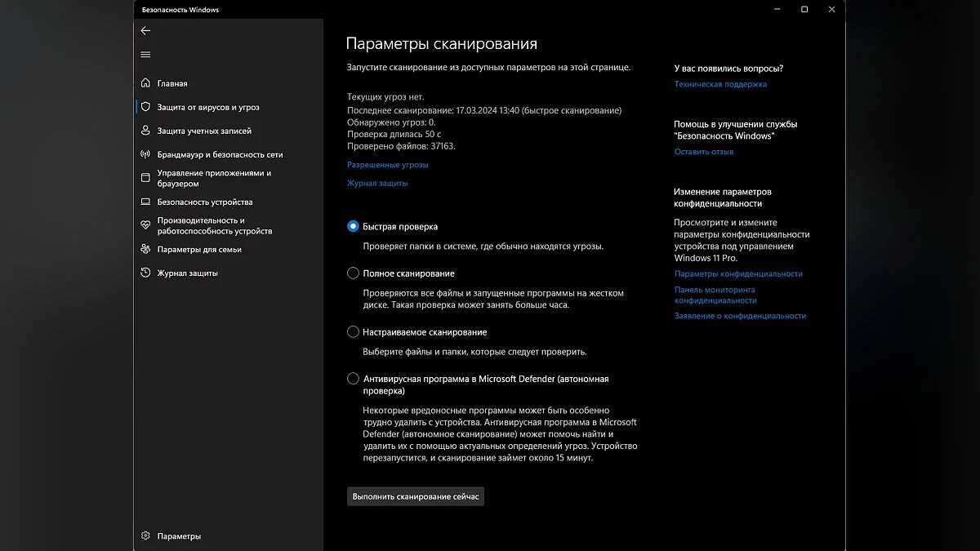Screen dimensions: 980x551
Task: Click the firewall network signal icon
Action: point(145,154)
